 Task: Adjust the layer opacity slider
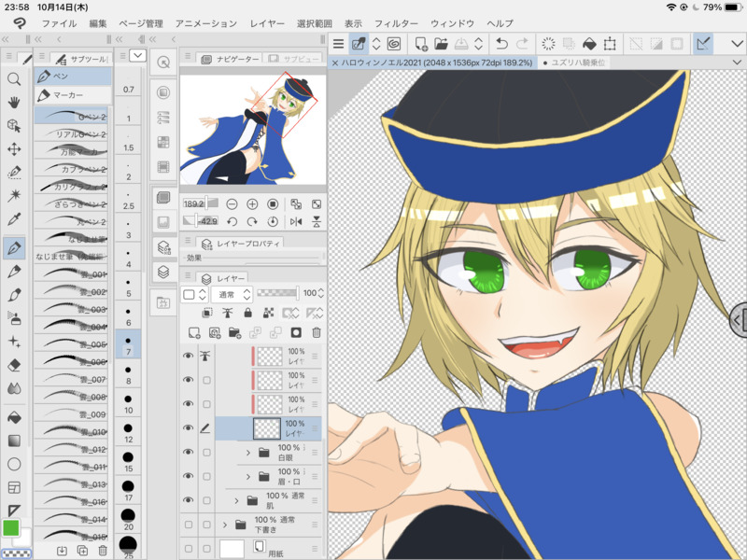click(278, 293)
